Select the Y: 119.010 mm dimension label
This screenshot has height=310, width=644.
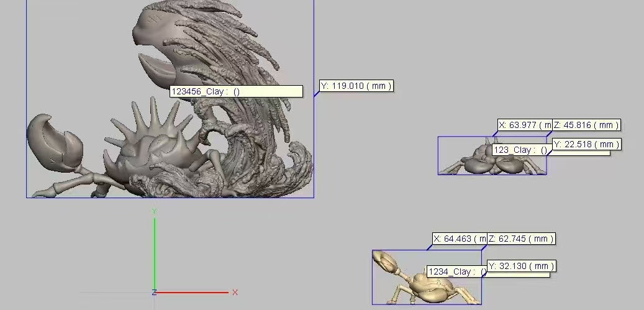pos(356,86)
